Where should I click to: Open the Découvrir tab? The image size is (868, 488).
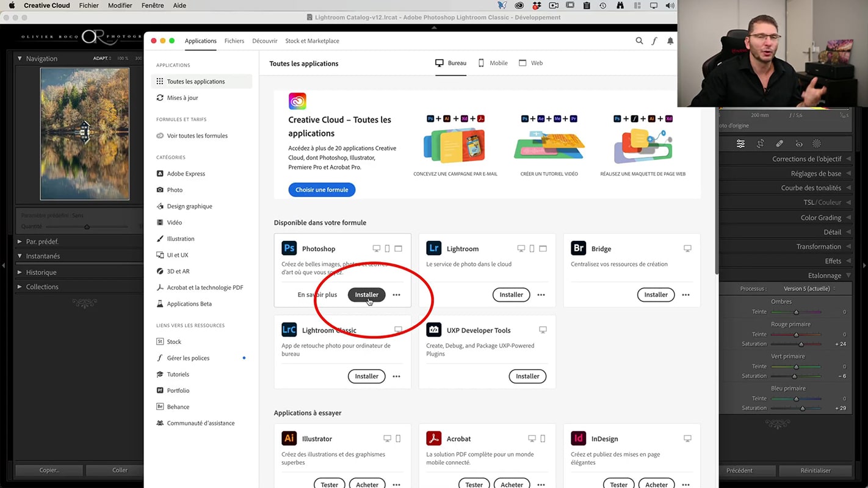click(265, 41)
